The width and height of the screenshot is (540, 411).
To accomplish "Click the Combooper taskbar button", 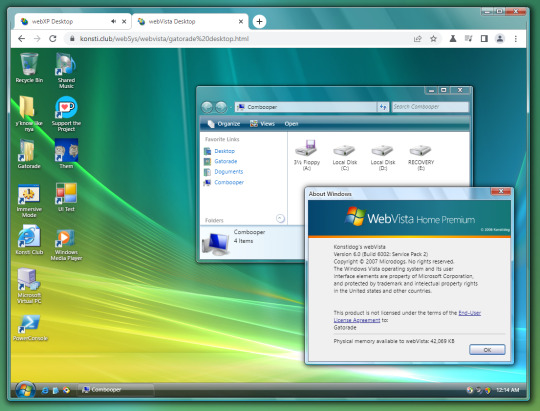I will (115, 390).
